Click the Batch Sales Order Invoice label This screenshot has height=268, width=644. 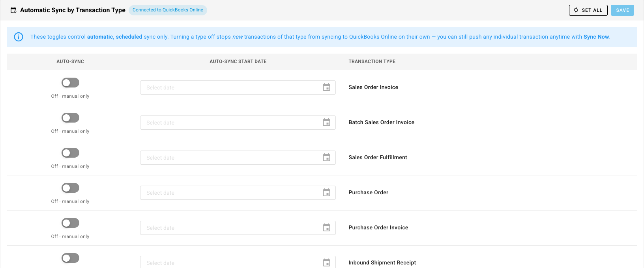coord(382,123)
